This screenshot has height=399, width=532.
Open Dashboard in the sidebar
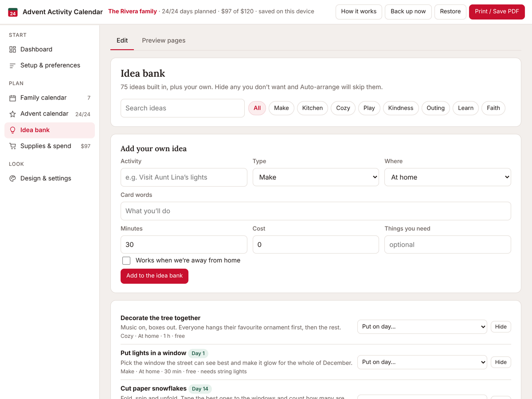click(50, 49)
